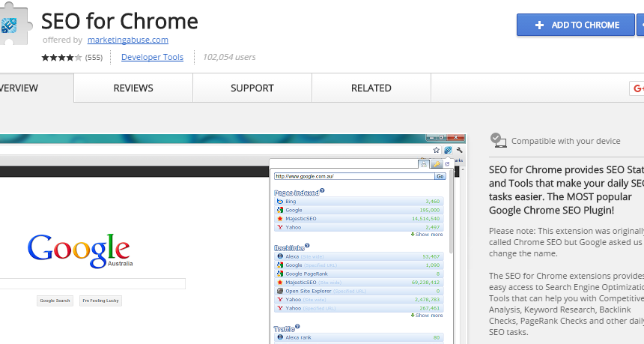Expand Show more under Backlinks

coord(427,316)
